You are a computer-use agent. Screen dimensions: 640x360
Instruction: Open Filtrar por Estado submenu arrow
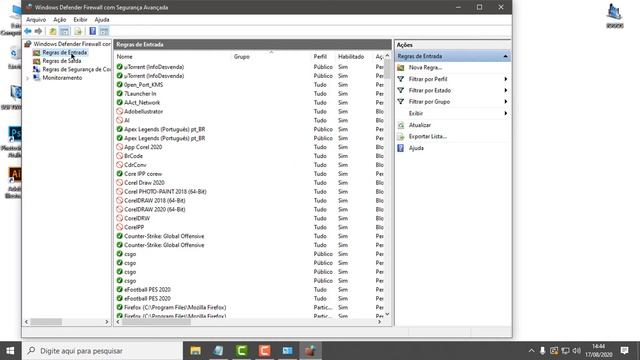[506, 91]
